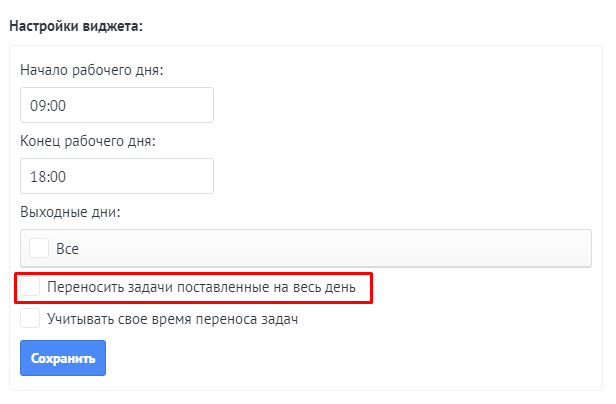Click the blue "Сохранить" button

(x=63, y=358)
